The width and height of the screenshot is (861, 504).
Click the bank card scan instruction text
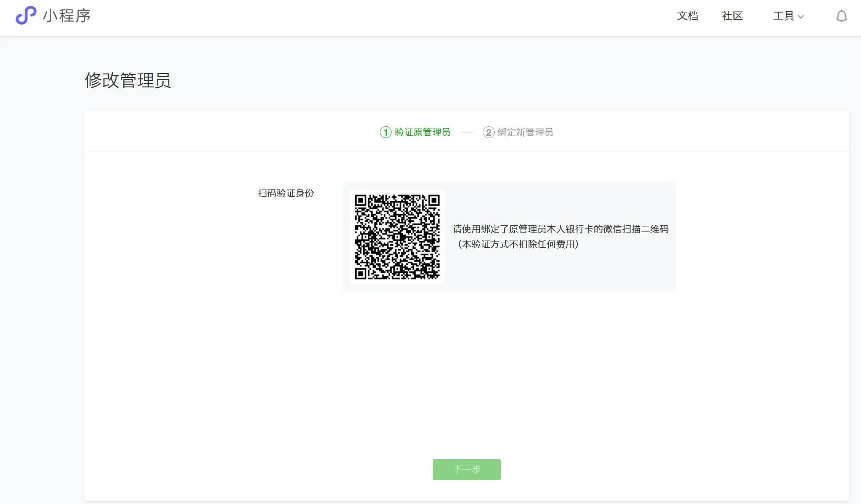pos(560,229)
